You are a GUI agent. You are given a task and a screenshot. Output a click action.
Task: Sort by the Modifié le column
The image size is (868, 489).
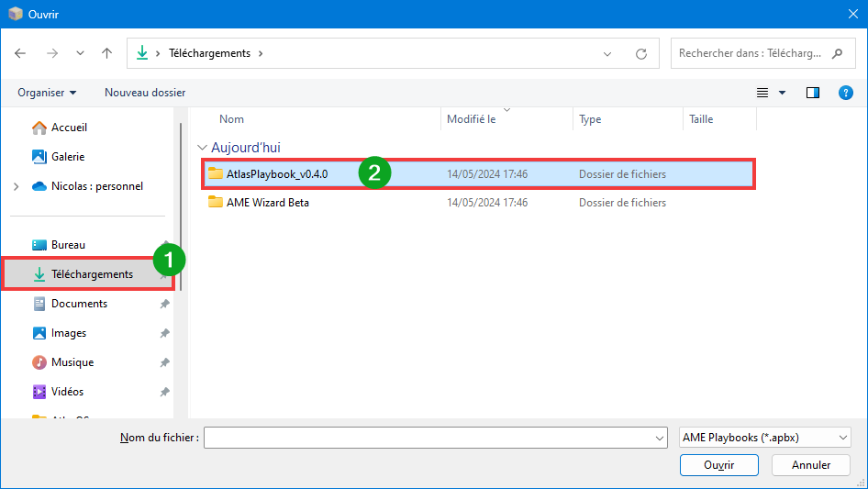tap(471, 119)
